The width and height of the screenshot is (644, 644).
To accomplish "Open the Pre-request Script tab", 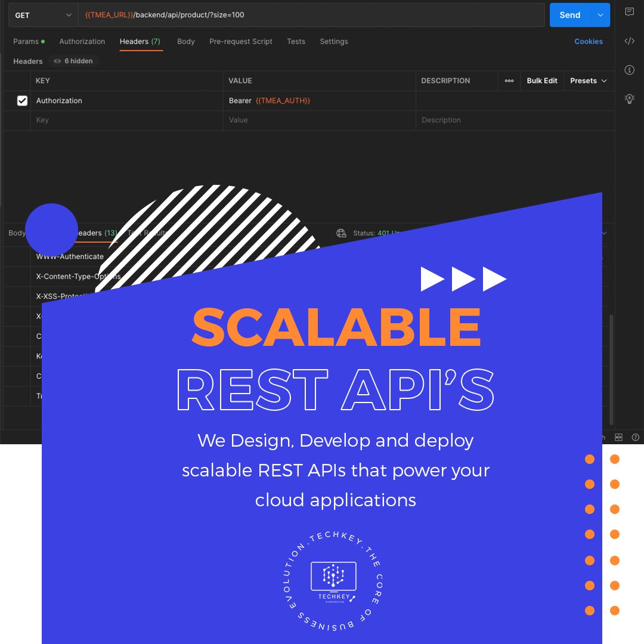I will click(x=241, y=42).
